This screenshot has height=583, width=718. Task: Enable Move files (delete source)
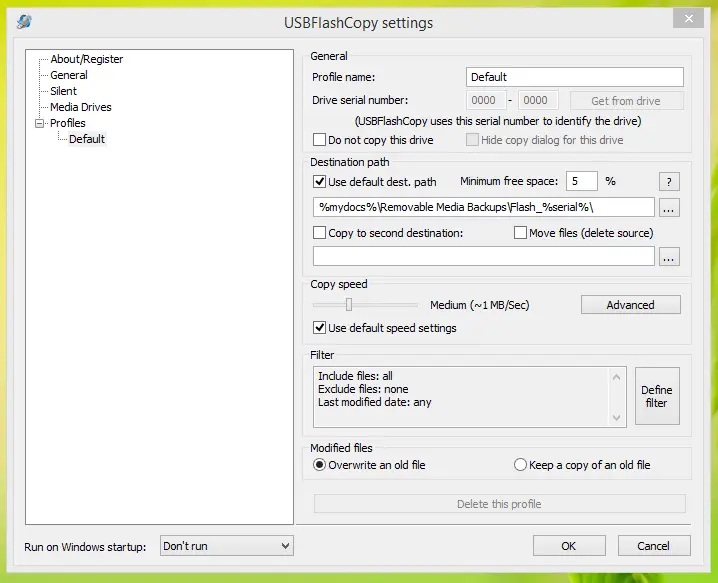(x=520, y=233)
